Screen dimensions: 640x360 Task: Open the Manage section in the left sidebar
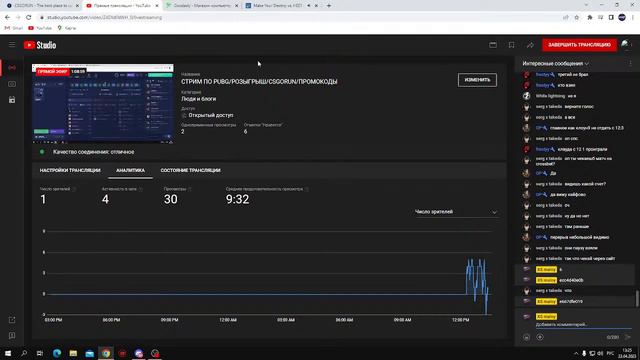[x=12, y=100]
